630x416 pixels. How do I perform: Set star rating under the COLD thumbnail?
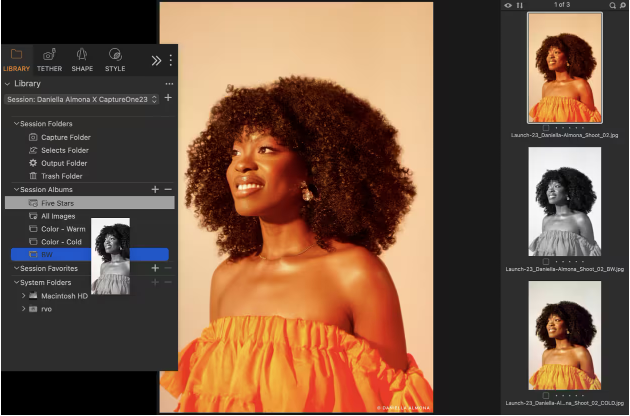tap(570, 395)
